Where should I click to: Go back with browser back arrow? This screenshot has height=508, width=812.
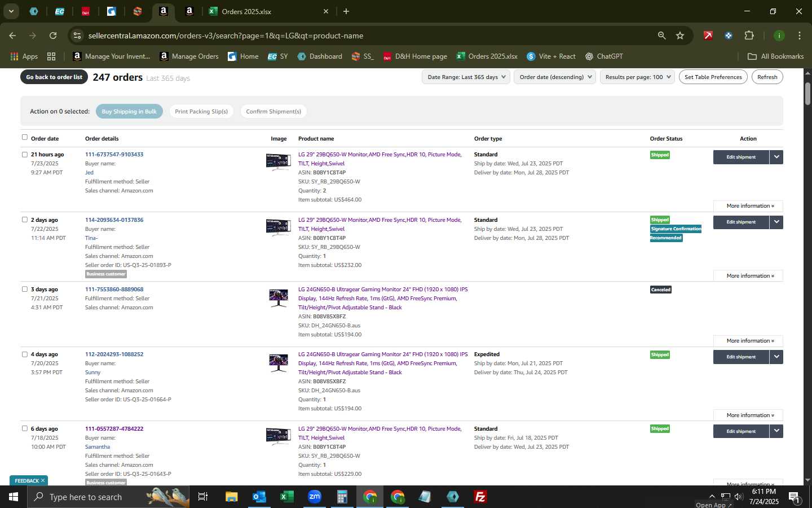[x=12, y=36]
